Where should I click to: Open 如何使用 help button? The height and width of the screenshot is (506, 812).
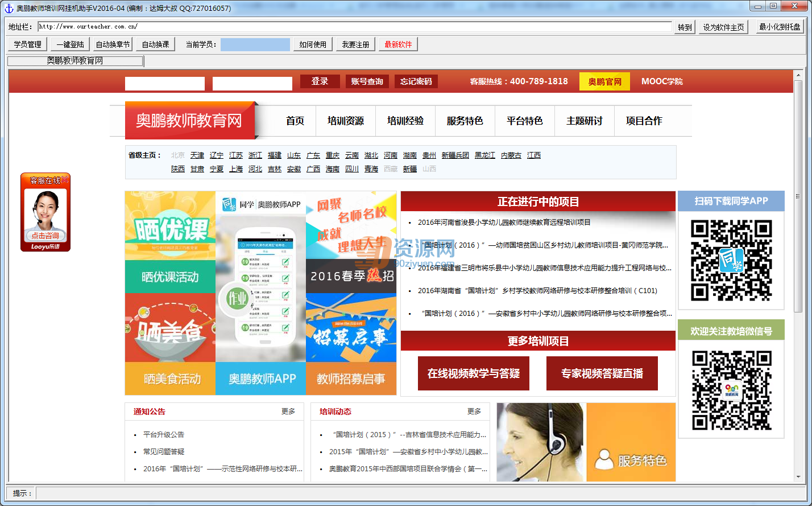click(x=313, y=44)
